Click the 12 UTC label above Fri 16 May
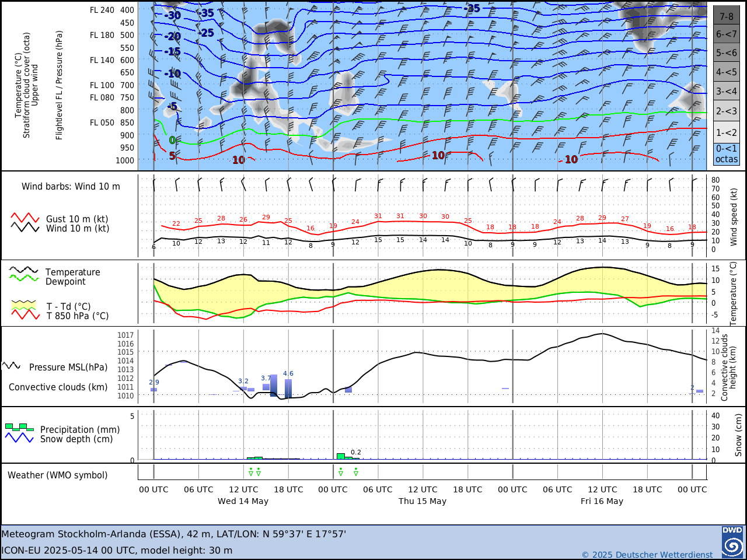 pos(602,489)
